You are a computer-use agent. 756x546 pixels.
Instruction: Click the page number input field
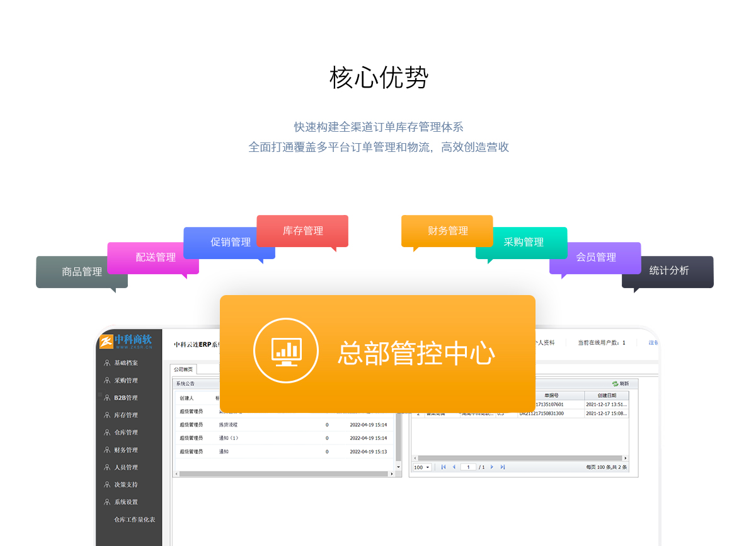tap(468, 467)
